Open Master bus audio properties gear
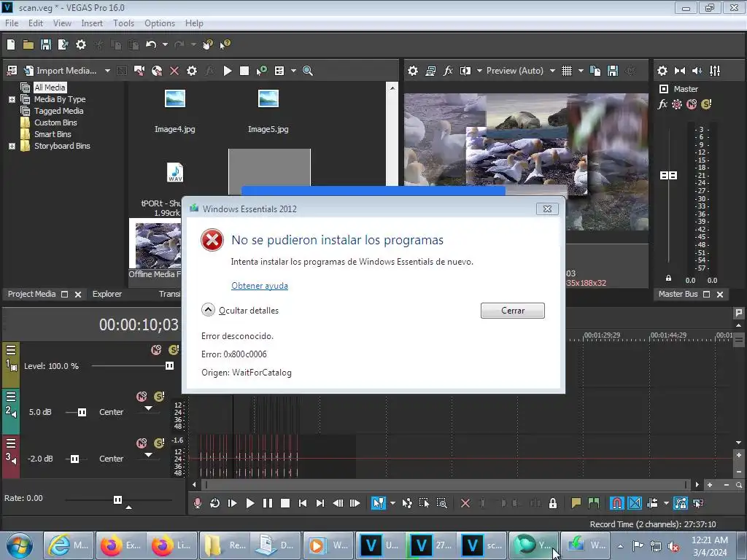747x560 pixels. [x=662, y=71]
